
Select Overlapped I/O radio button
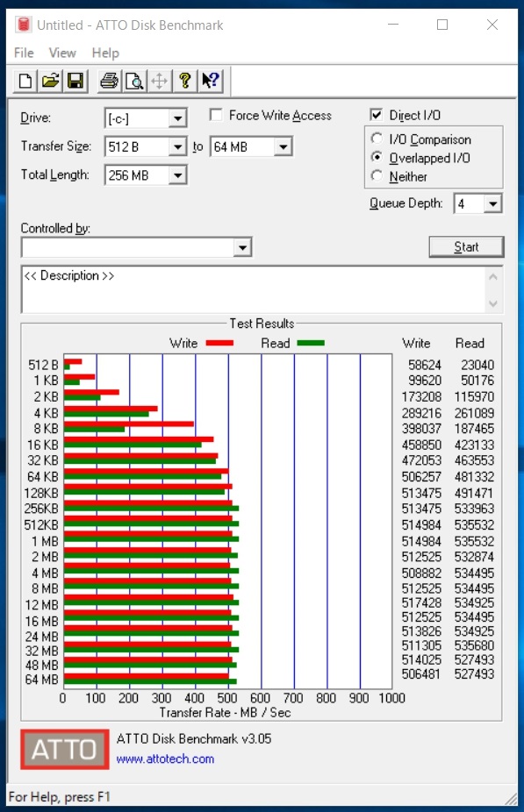[x=377, y=158]
